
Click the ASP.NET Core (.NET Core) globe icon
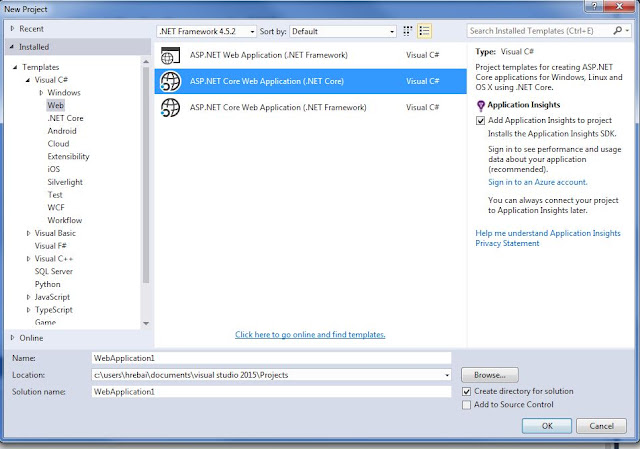[x=170, y=81]
